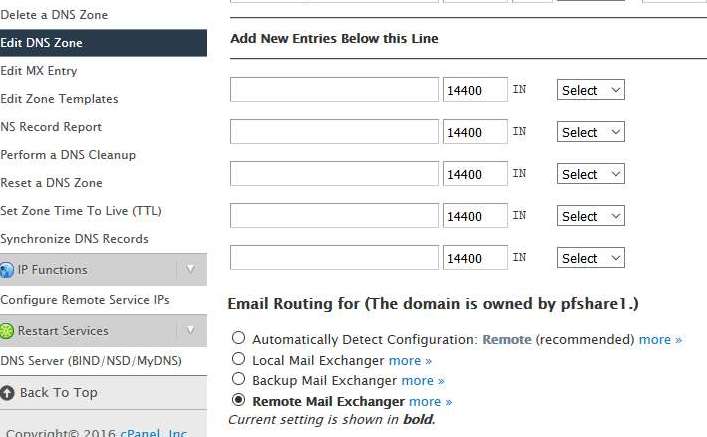Screen dimensions: 707x437
Task: Open the third record type Select dropdown
Action: (591, 174)
